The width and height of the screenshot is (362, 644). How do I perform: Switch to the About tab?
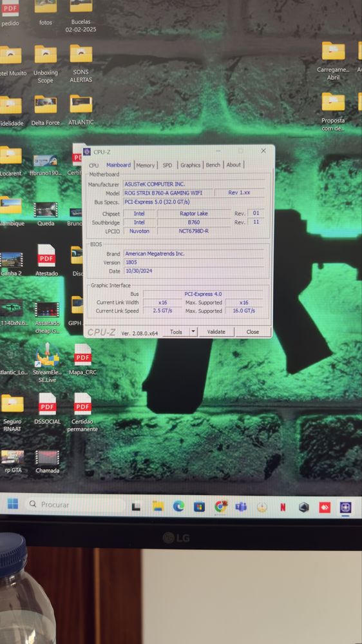(234, 164)
